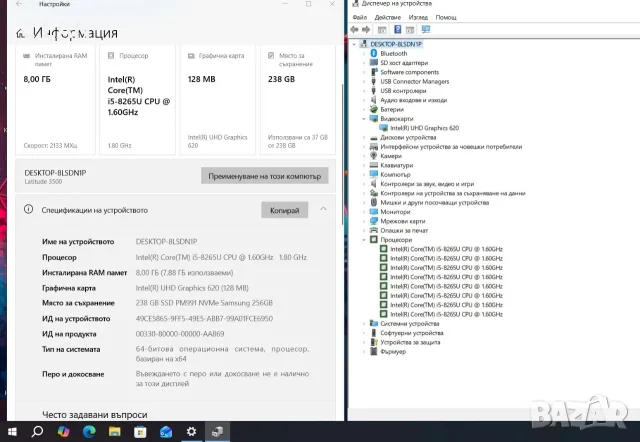
Task: Click the Forward arrow in Device Manager toolbar
Action: click(366, 29)
